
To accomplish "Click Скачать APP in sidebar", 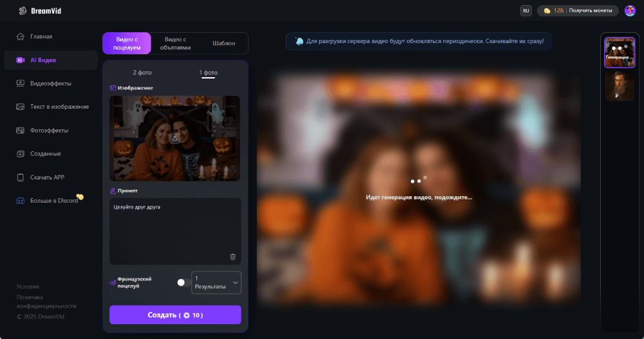I will 47,177.
